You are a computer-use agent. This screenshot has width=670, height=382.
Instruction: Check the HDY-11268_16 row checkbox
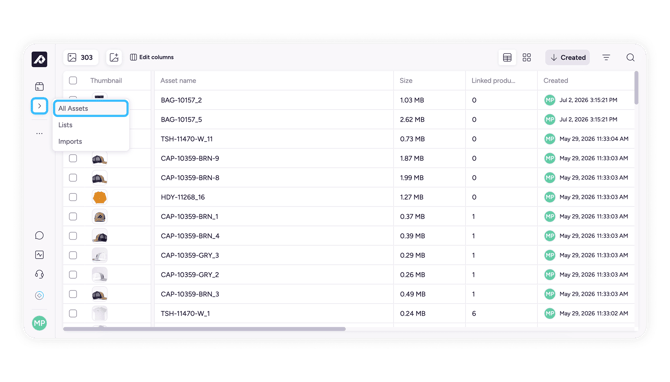pyautogui.click(x=73, y=197)
